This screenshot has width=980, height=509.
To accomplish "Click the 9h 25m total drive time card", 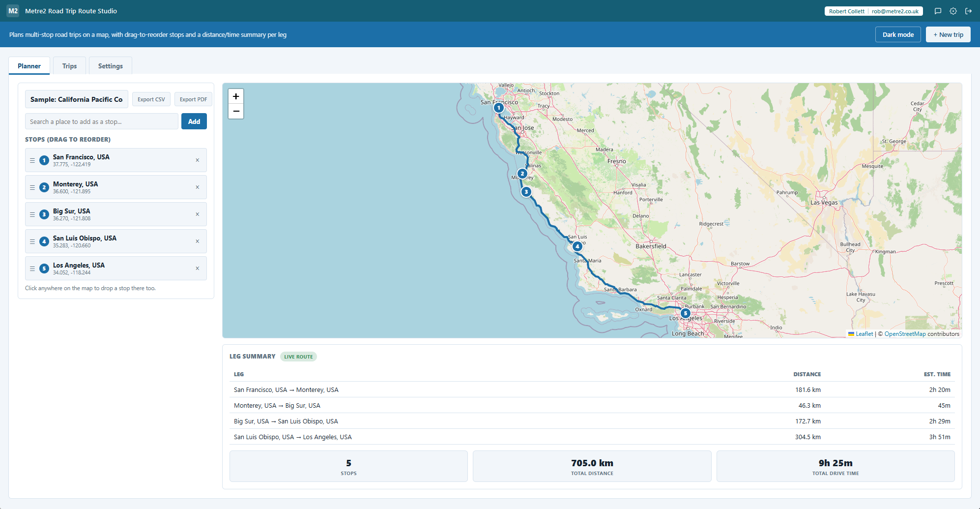I will click(836, 466).
